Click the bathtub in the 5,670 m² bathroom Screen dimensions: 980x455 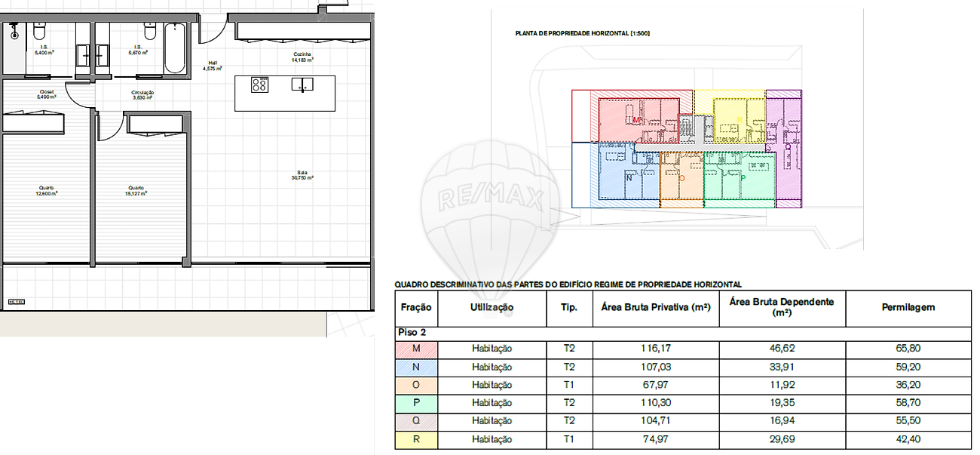175,49
